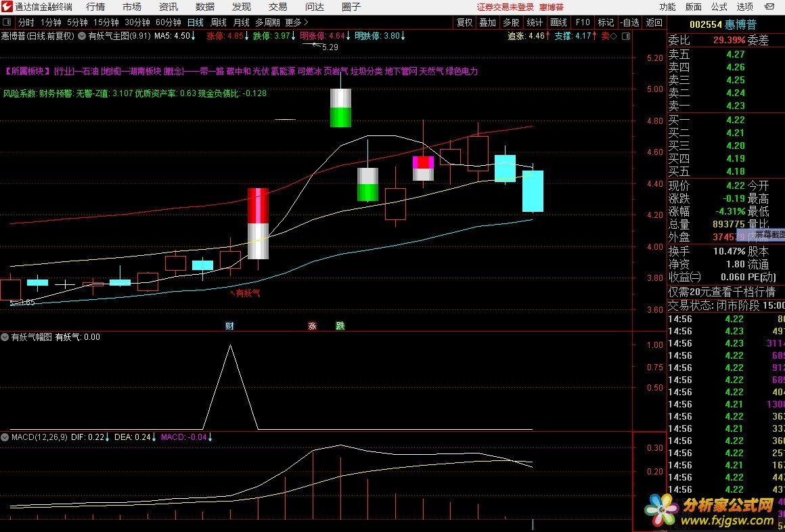Click the 惠博普 name in title bar
Viewport: 785px width, 532px height.
click(552, 7)
